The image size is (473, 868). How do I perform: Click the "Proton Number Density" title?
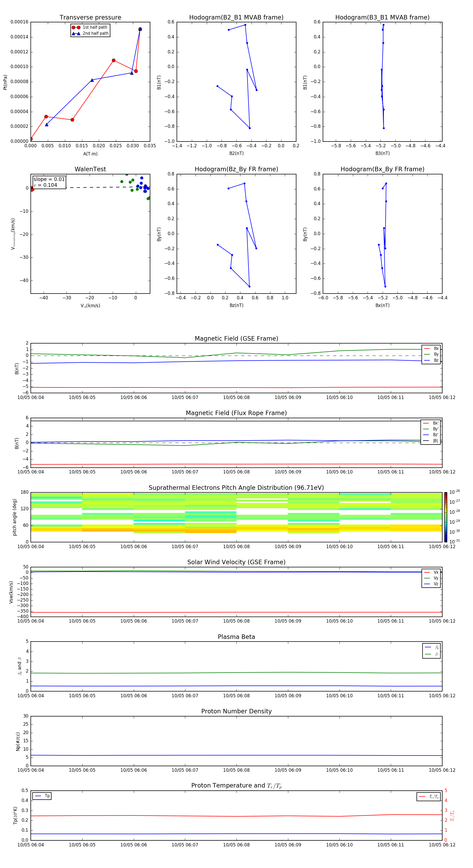click(x=236, y=711)
